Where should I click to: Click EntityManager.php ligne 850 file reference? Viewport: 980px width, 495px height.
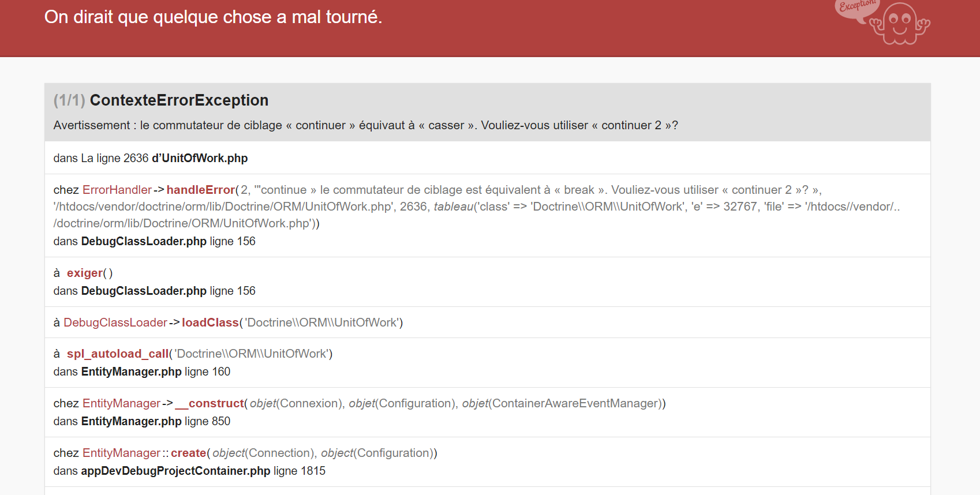tap(156, 421)
